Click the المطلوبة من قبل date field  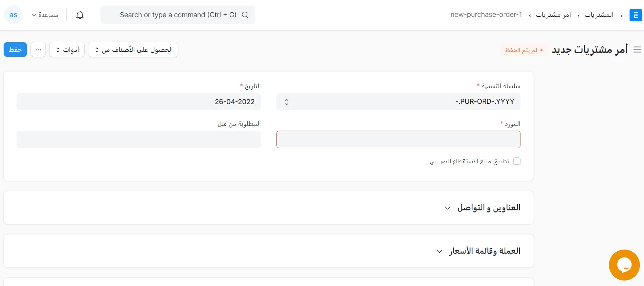pyautogui.click(x=139, y=140)
